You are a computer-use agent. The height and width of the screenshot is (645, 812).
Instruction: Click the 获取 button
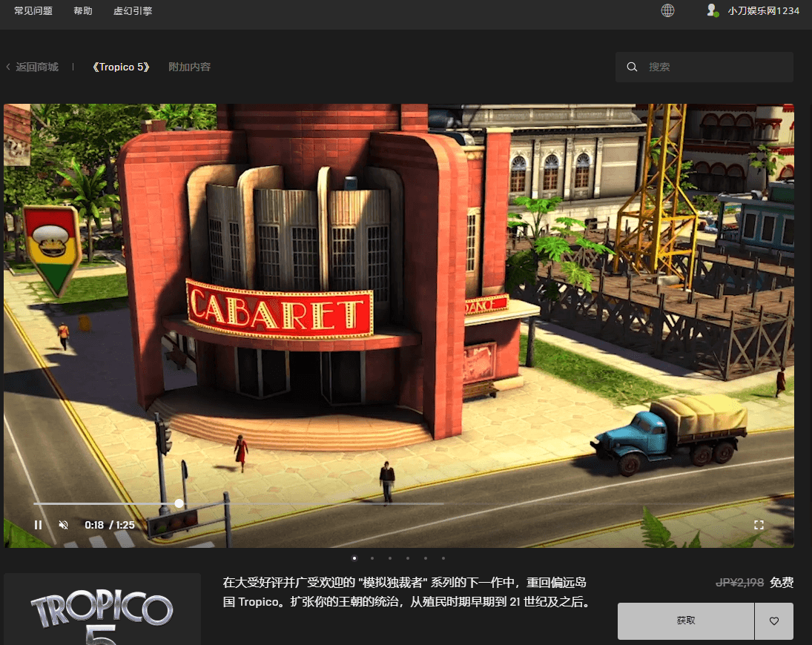(x=686, y=621)
